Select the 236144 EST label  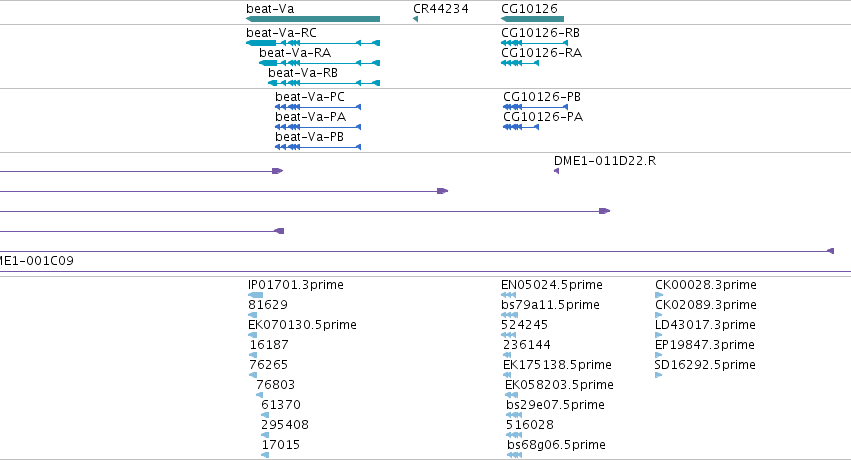(x=527, y=345)
